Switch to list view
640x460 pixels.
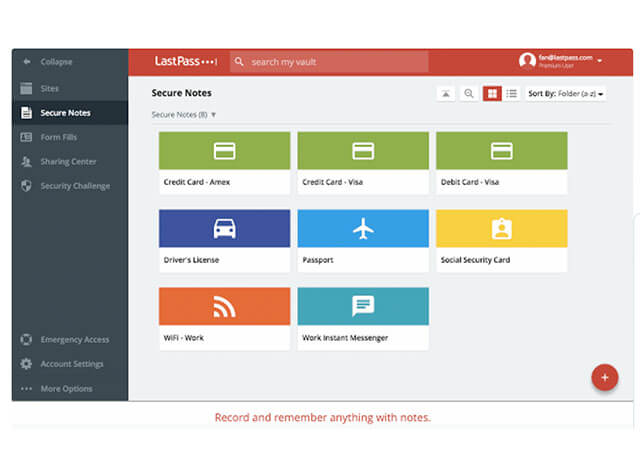tap(512, 93)
